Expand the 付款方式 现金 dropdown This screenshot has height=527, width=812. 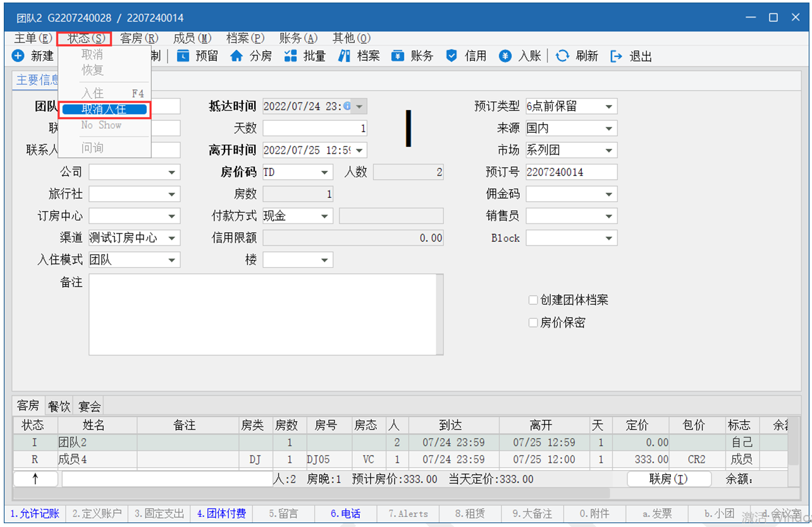[x=325, y=216]
